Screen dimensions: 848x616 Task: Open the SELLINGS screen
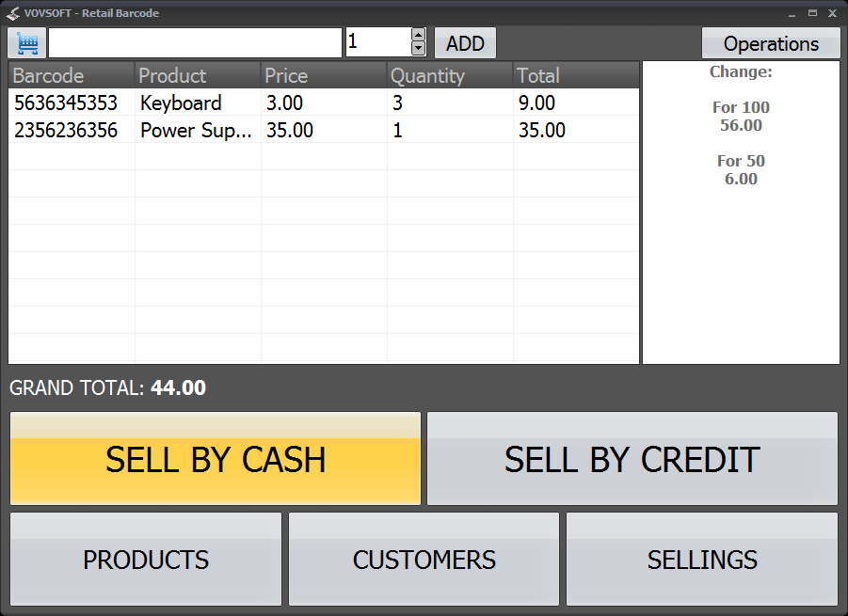click(701, 559)
